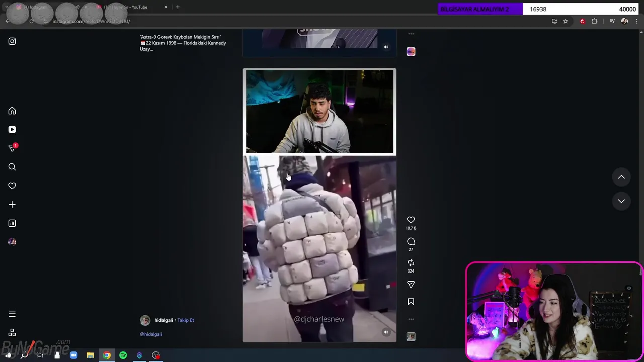The image size is (644, 362).
Task: Open more options for the previous reel
Action: tap(411, 34)
